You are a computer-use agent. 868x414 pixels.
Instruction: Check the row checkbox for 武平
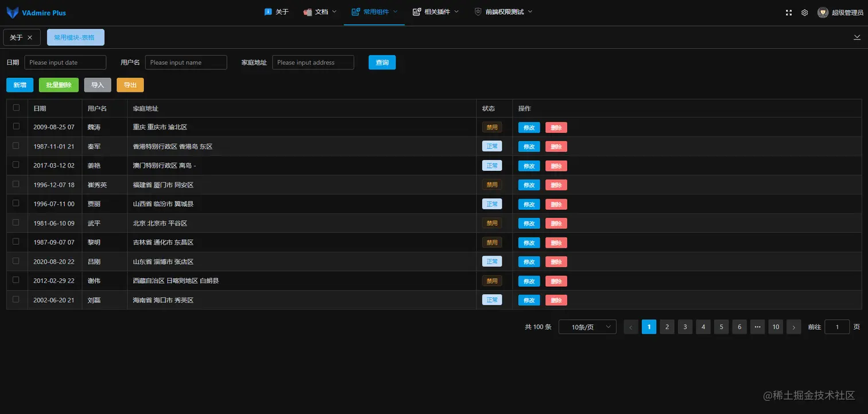16,222
